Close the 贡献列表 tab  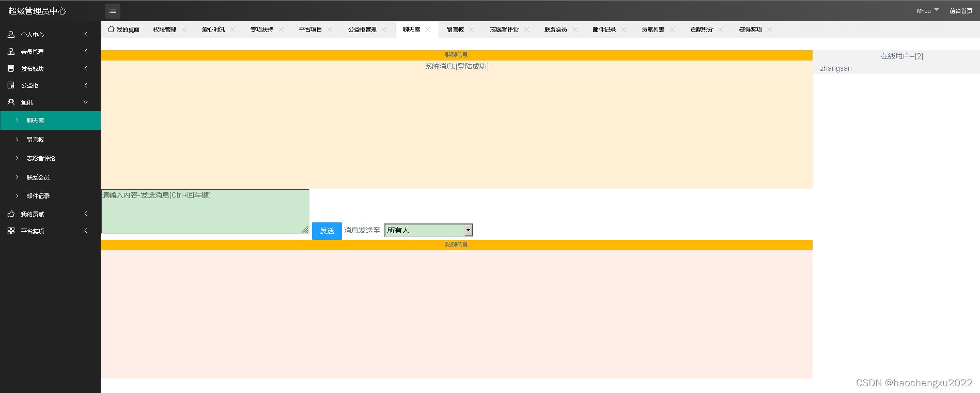672,29
